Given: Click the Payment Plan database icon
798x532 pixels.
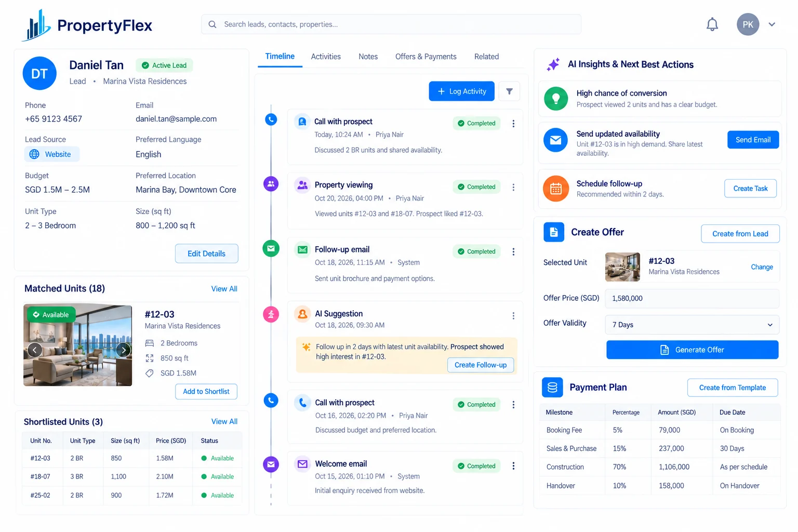Looking at the screenshot, I should 552,388.
